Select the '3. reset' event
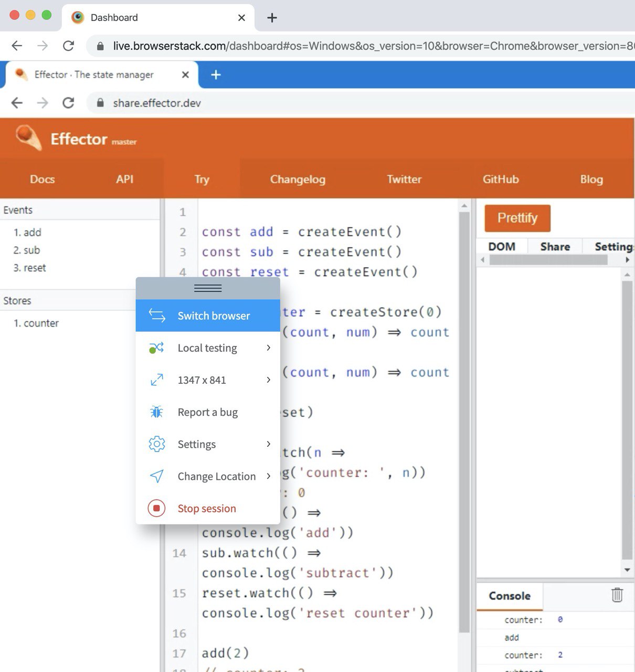 click(30, 268)
